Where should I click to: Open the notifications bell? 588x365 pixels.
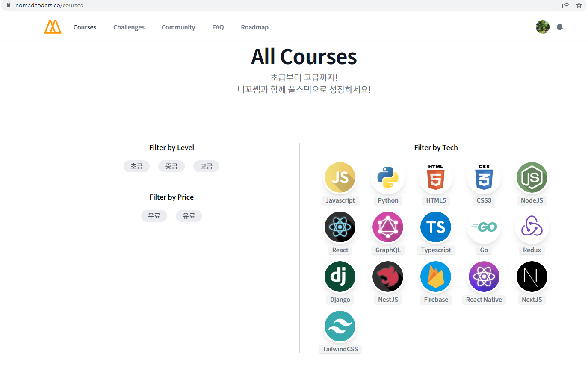tap(560, 27)
